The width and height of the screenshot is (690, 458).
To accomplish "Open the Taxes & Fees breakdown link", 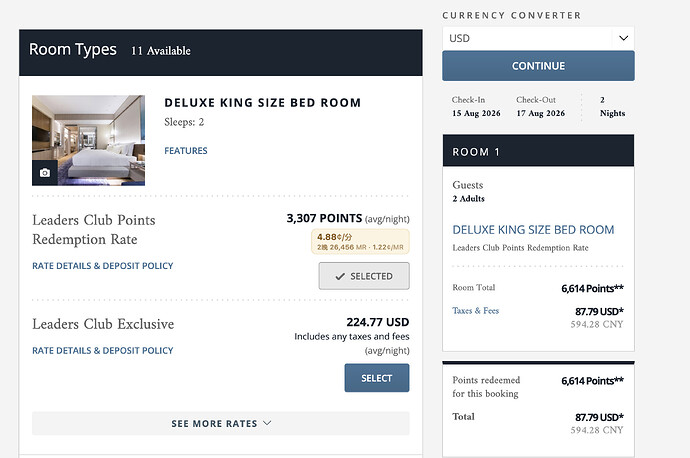I will [x=475, y=311].
